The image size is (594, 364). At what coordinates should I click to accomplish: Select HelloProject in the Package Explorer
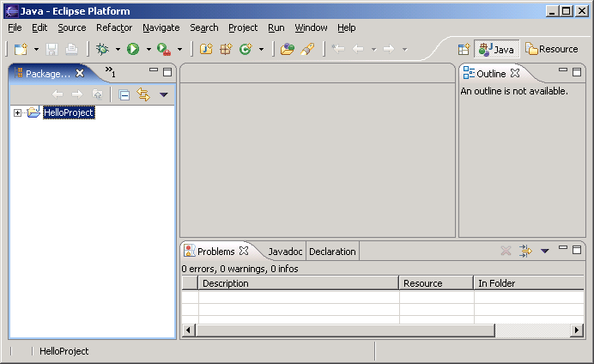click(x=69, y=112)
